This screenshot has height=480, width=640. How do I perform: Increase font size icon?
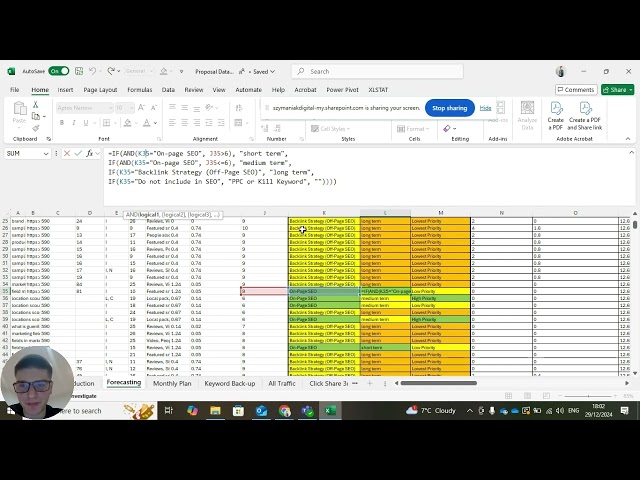141,108
